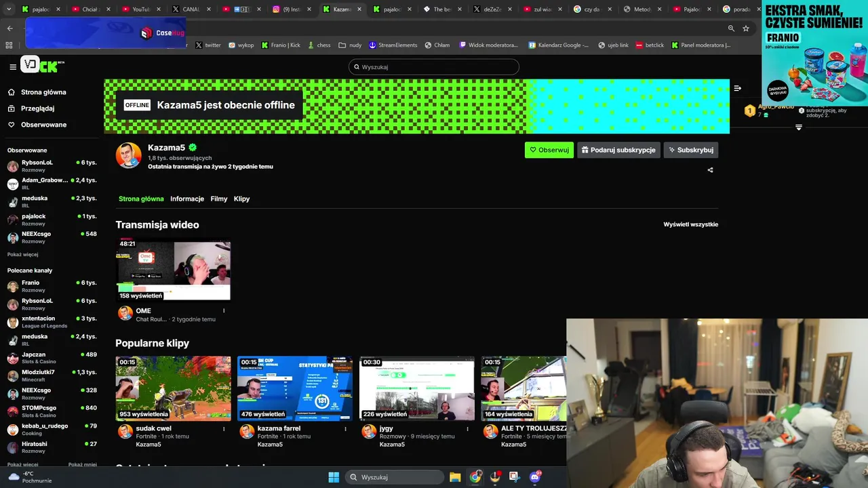
Task: Open the twitter bookmark
Action: point(208,45)
